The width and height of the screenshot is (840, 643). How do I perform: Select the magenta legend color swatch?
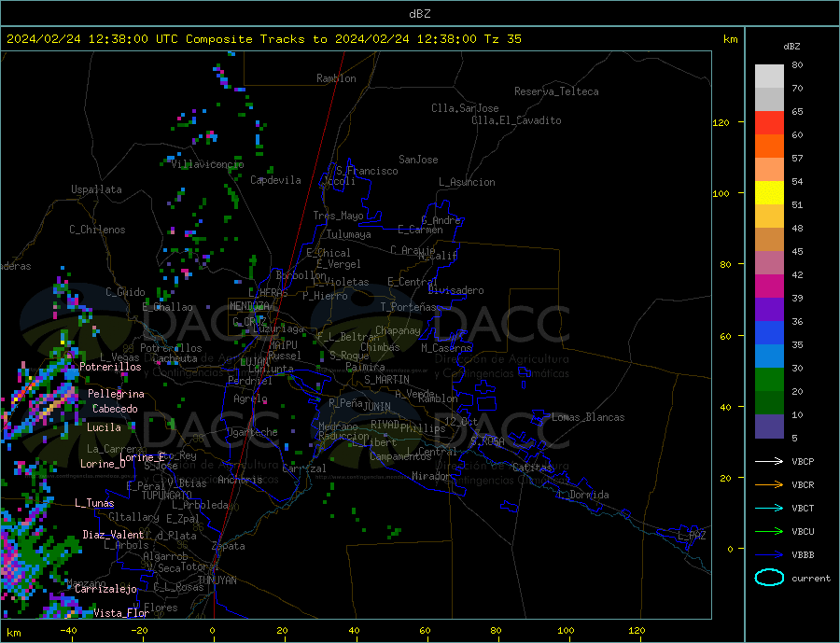[769, 287]
